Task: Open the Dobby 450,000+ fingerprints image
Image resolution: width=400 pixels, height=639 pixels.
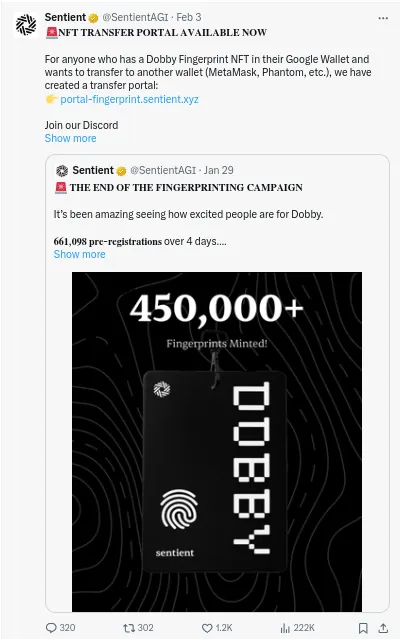Action: coord(217,442)
